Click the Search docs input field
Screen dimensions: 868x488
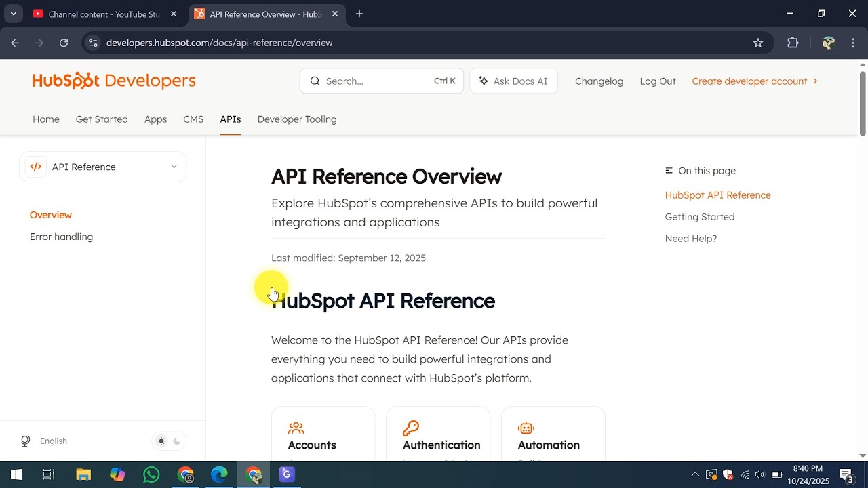(x=382, y=81)
